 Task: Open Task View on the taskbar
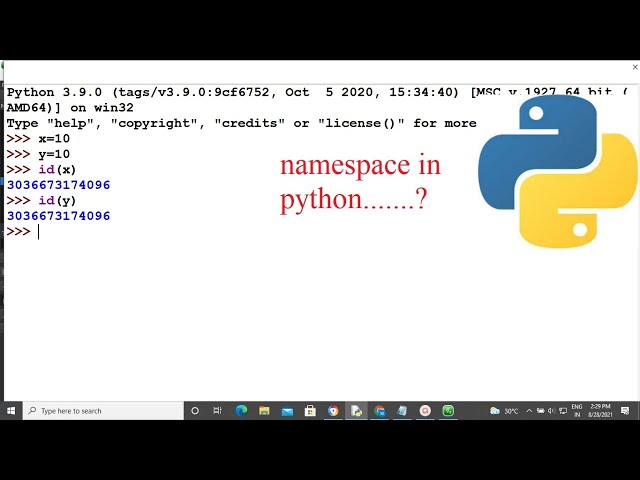coord(218,411)
